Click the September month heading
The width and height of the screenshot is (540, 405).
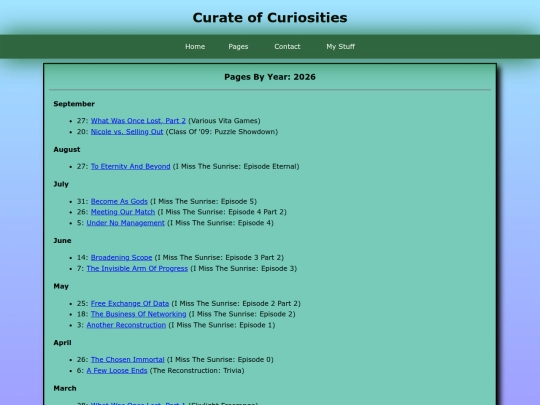tap(74, 104)
